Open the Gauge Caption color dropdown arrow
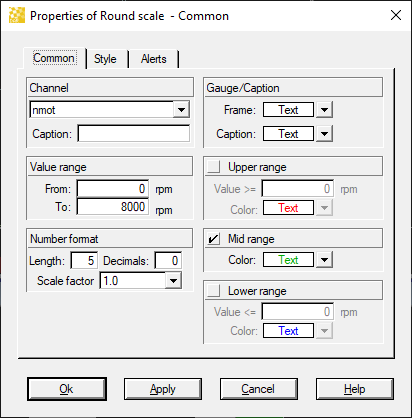 click(324, 134)
